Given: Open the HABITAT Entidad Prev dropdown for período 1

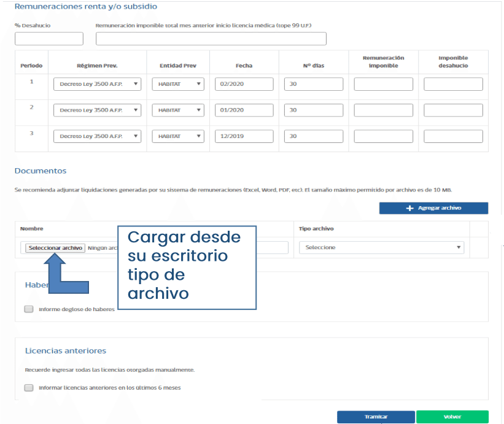Looking at the screenshot, I should click(177, 84).
